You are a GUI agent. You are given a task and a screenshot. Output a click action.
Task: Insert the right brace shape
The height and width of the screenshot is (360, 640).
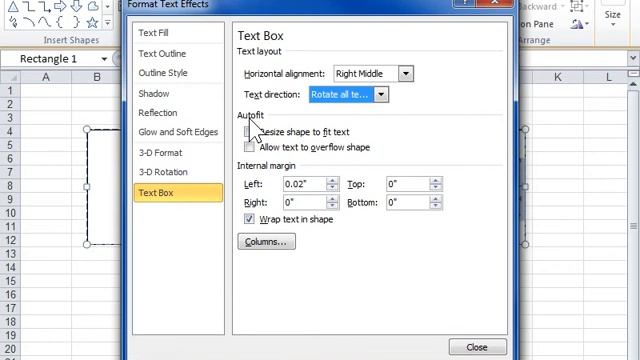[76, 22]
